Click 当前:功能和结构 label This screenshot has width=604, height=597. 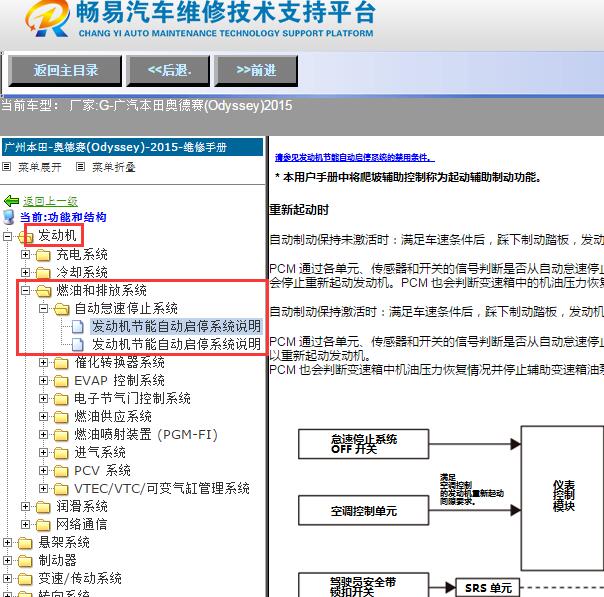63,217
